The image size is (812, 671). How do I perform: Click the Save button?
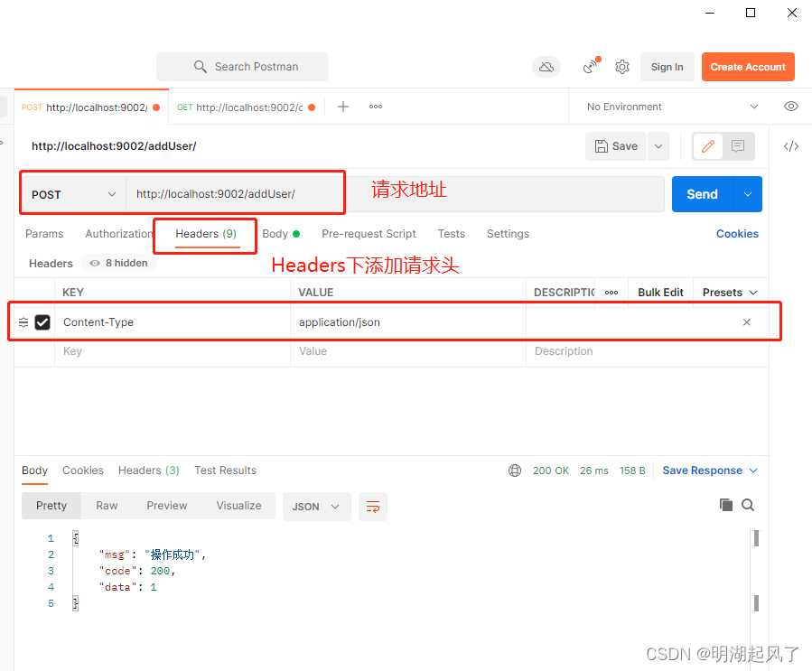pyautogui.click(x=616, y=146)
